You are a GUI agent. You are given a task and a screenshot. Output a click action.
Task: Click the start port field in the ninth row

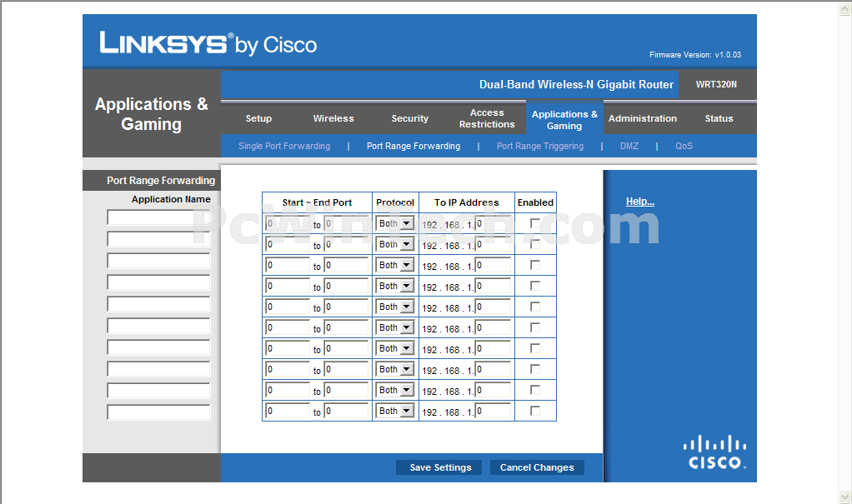[288, 390]
